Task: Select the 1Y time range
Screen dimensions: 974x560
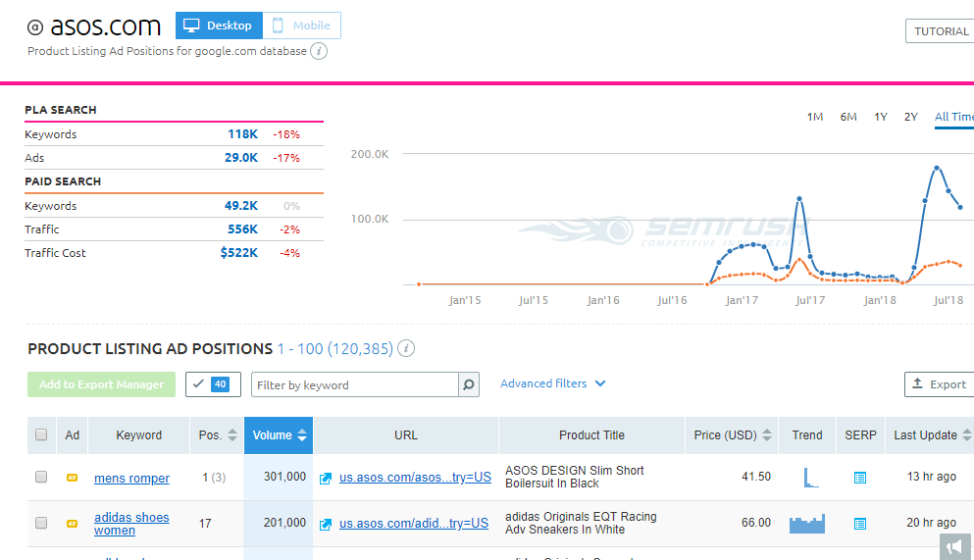Action: (x=880, y=117)
